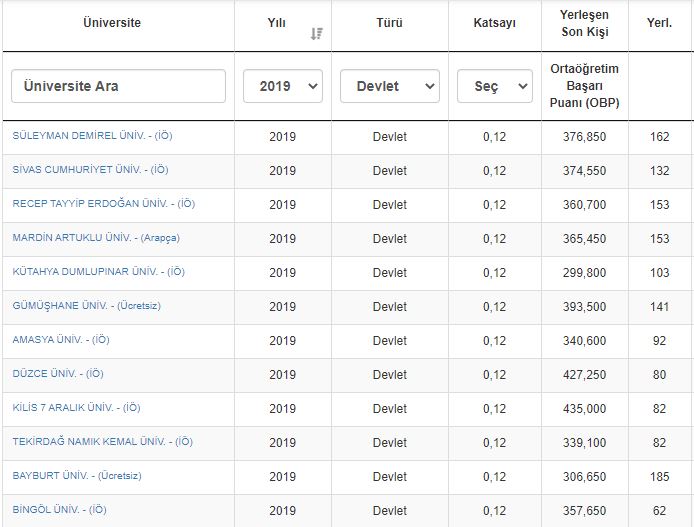Select OBP value 299,800

584,273
